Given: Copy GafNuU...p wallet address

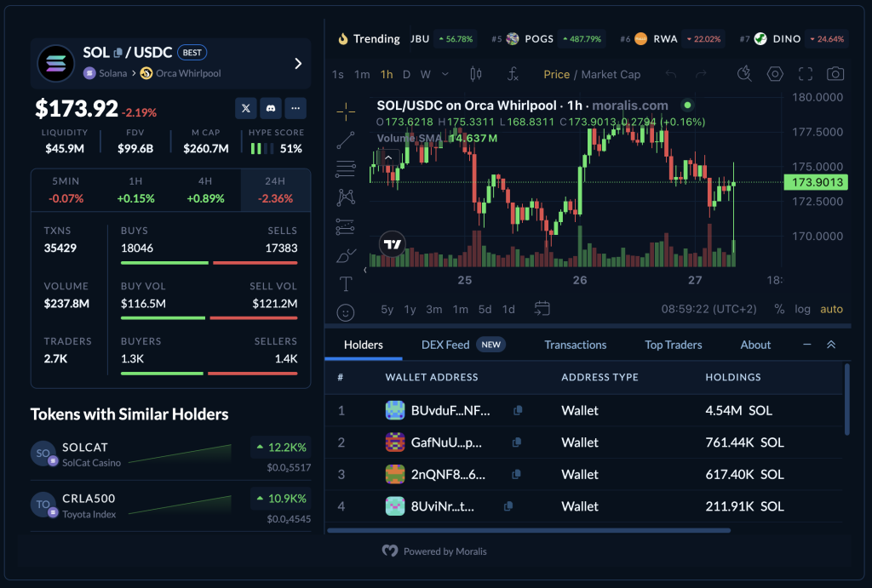Looking at the screenshot, I should coord(517,442).
